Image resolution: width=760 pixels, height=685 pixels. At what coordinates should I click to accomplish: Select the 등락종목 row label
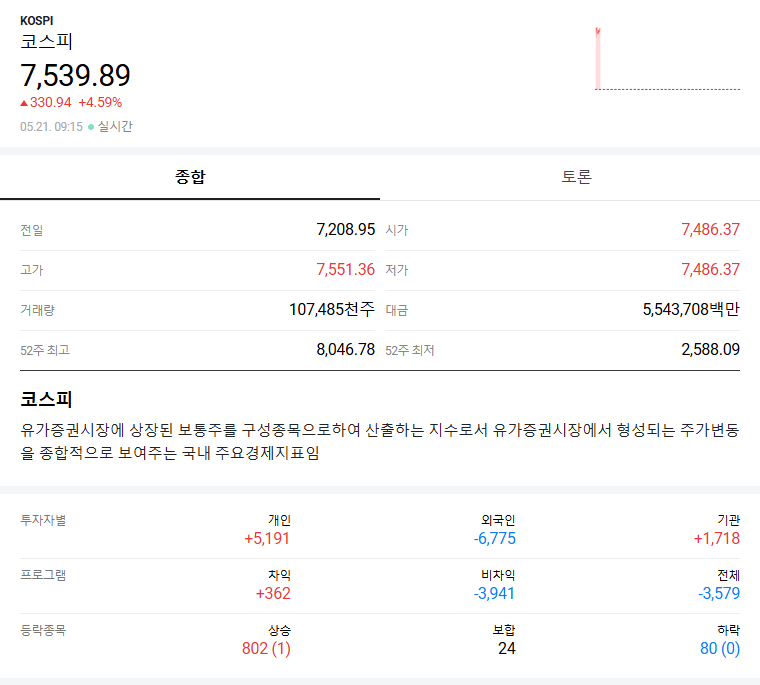(43, 630)
